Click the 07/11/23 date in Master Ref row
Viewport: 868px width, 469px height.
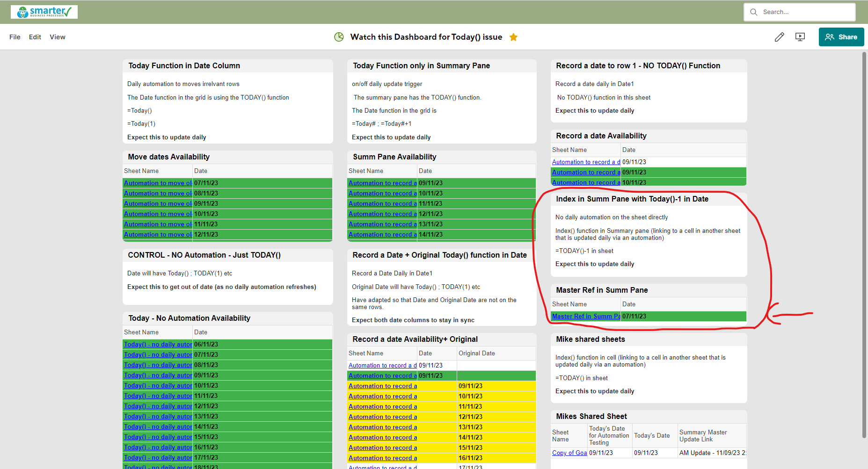(634, 317)
